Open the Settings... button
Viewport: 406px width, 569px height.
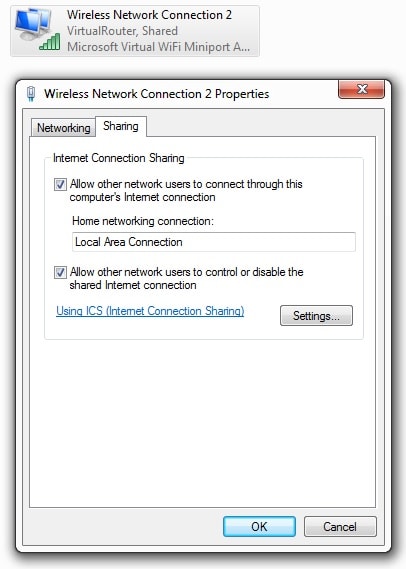(x=316, y=316)
